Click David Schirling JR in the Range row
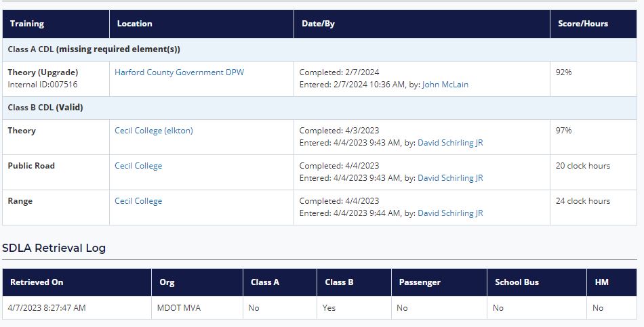The height and width of the screenshot is (327, 644). pos(450,213)
